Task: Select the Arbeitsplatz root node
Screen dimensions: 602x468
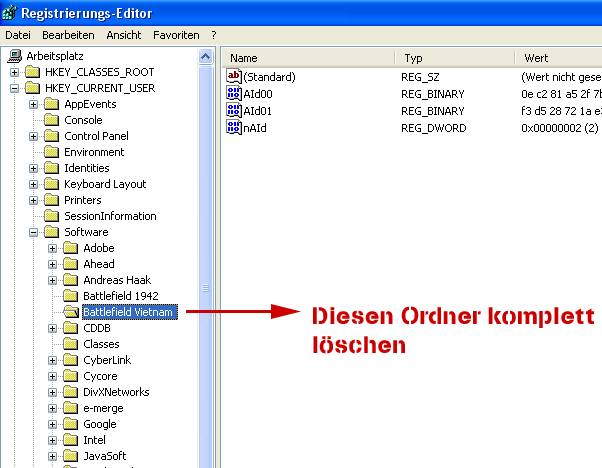Action: [55, 56]
